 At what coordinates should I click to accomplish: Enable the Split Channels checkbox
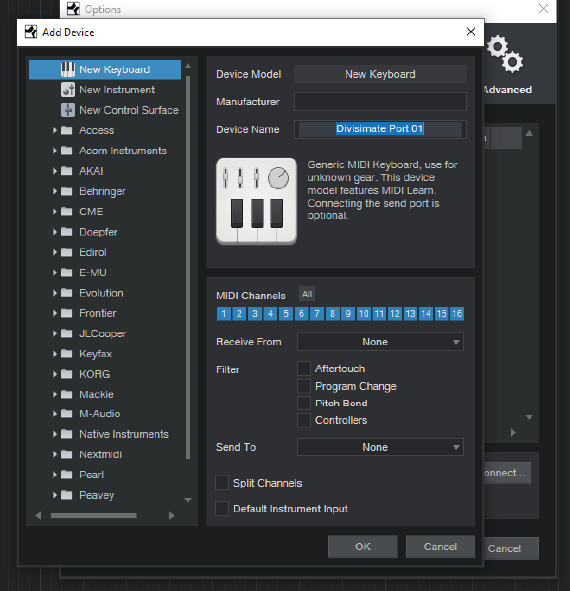pos(222,483)
